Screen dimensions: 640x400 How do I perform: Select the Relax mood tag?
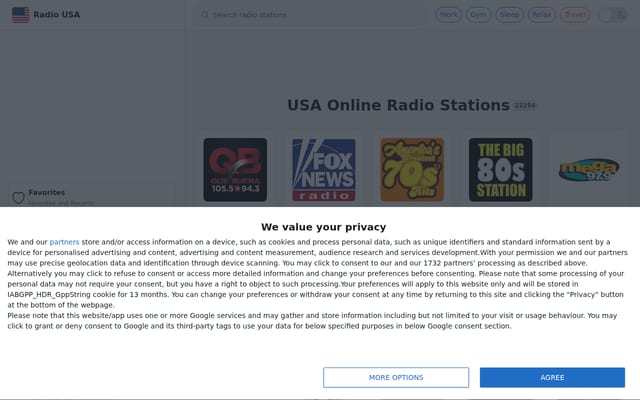click(541, 15)
